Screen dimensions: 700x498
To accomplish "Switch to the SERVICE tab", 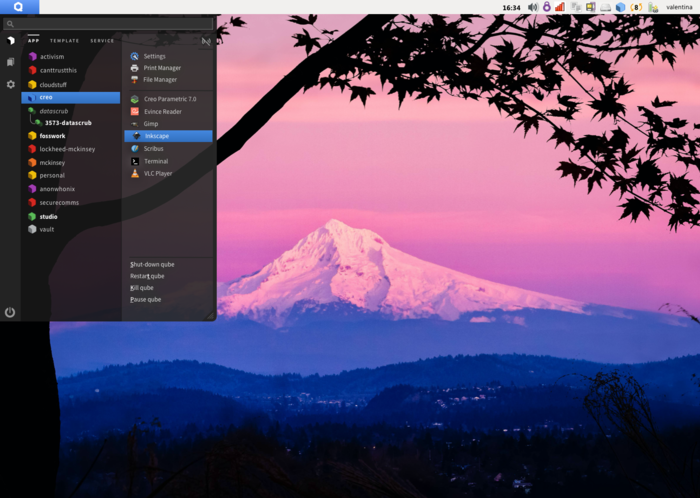I will [x=102, y=41].
